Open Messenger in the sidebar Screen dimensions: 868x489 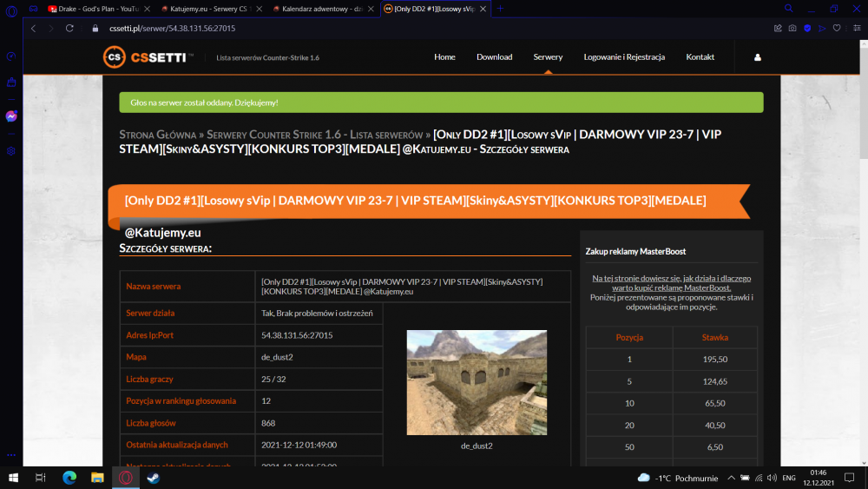click(11, 116)
